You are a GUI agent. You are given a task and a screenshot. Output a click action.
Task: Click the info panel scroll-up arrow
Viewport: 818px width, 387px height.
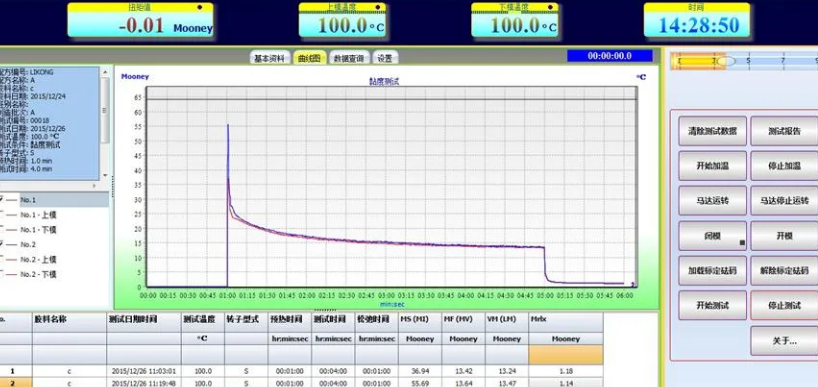tap(105, 70)
